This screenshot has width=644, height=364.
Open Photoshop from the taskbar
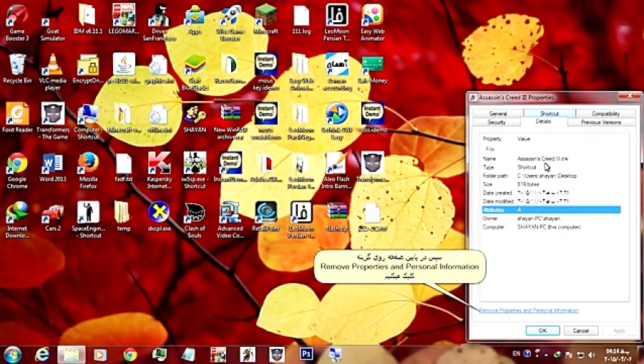[306, 354]
